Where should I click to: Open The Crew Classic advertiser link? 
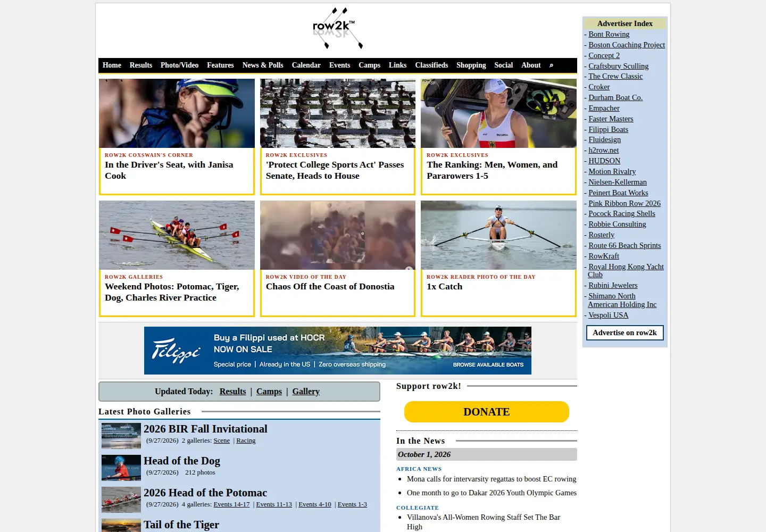click(615, 76)
